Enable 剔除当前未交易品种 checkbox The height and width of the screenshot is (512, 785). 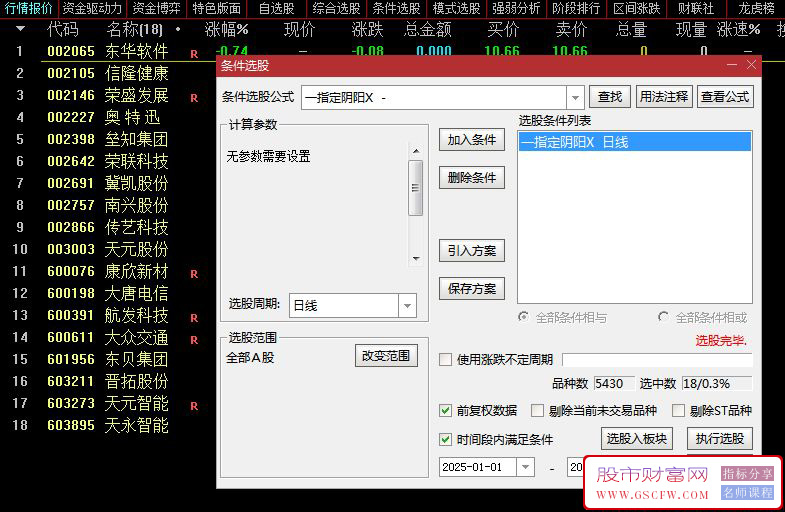point(537,411)
